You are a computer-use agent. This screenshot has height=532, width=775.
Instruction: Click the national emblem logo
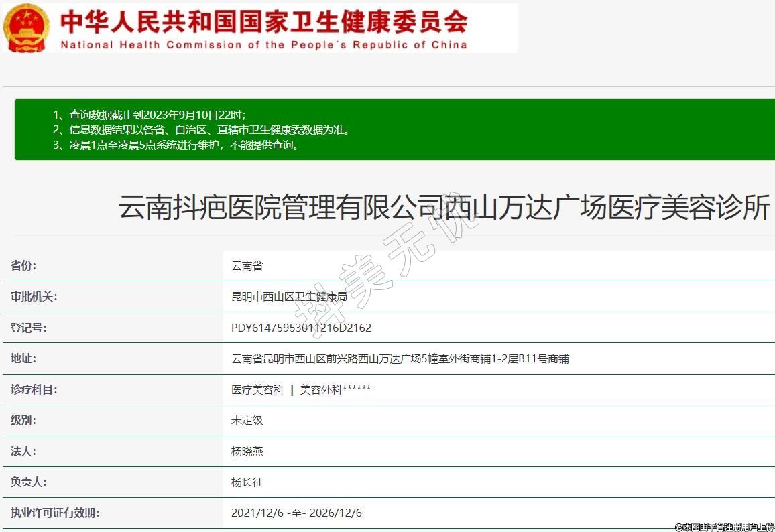26,27
